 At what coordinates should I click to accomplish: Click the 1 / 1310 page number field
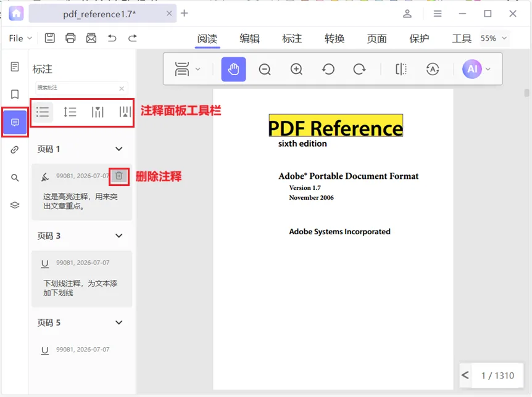click(497, 375)
